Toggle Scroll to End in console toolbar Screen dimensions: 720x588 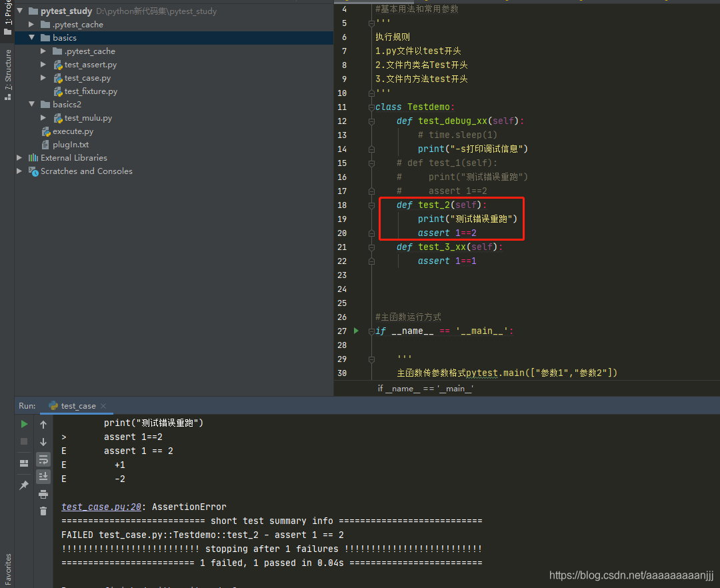click(x=43, y=476)
